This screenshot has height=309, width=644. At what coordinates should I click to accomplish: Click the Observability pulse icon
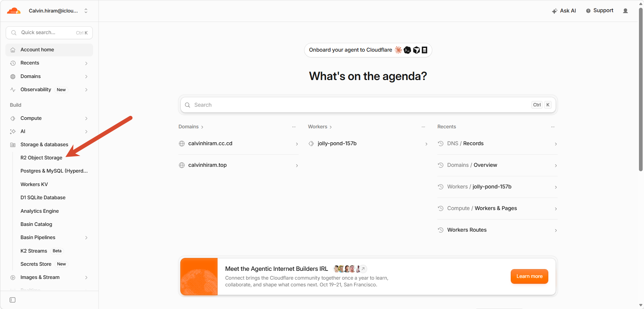click(13, 90)
